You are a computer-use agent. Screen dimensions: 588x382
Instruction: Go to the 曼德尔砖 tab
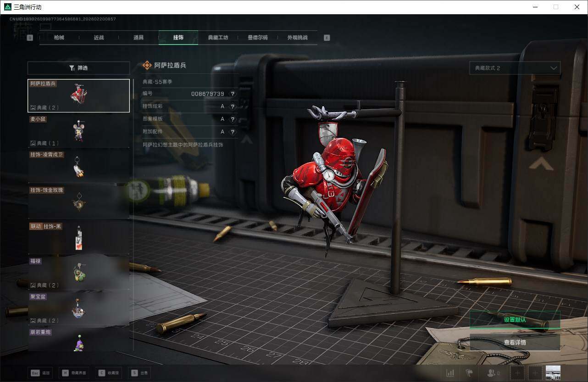coord(257,38)
